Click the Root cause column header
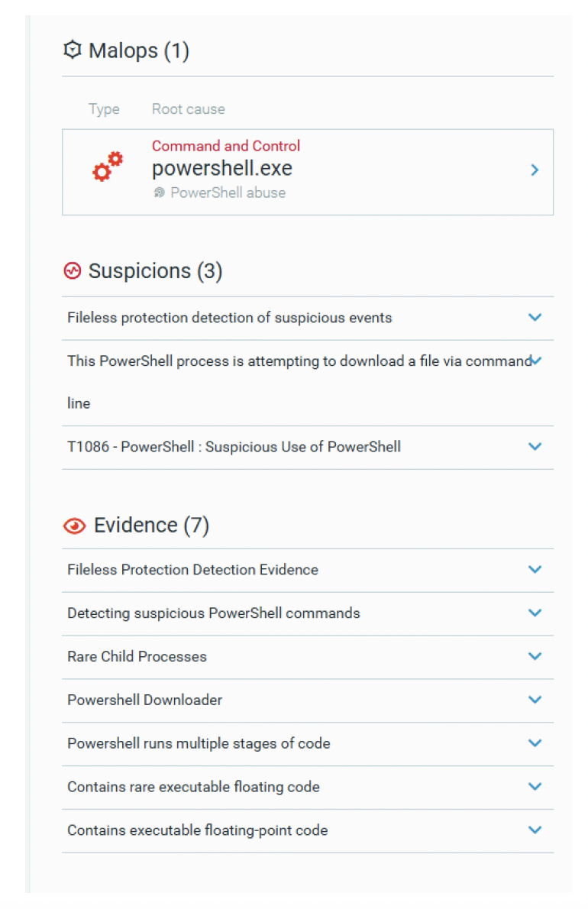The width and height of the screenshot is (588, 909). (189, 109)
